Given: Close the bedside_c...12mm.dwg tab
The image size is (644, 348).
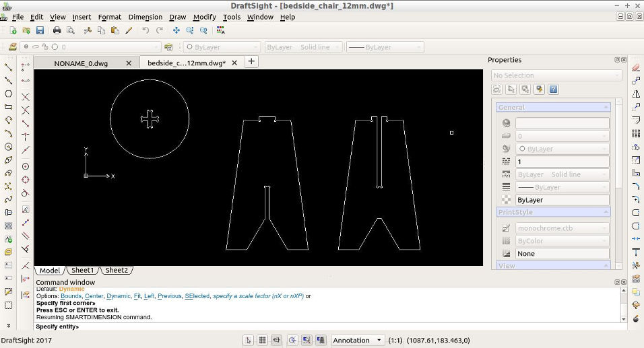Looking at the screenshot, I should pos(234,63).
